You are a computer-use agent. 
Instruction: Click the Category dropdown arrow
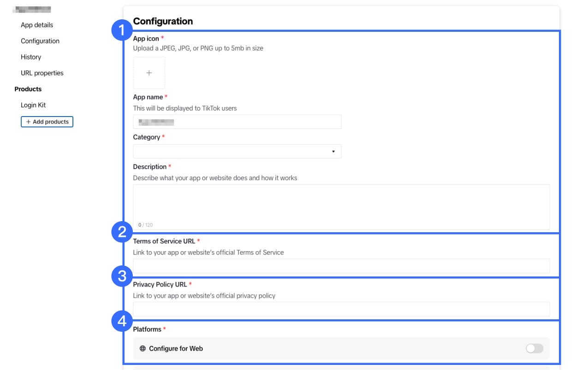pos(333,152)
